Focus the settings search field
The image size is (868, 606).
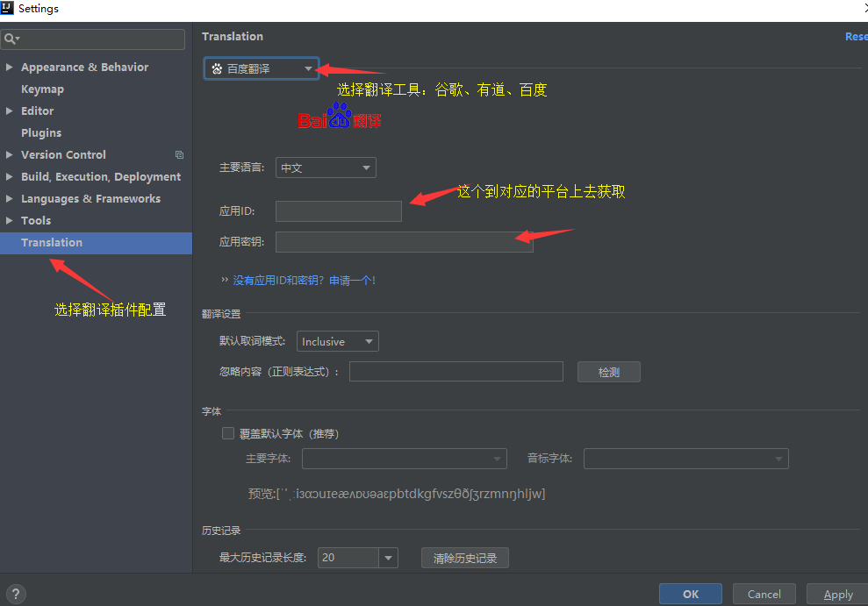click(x=93, y=39)
